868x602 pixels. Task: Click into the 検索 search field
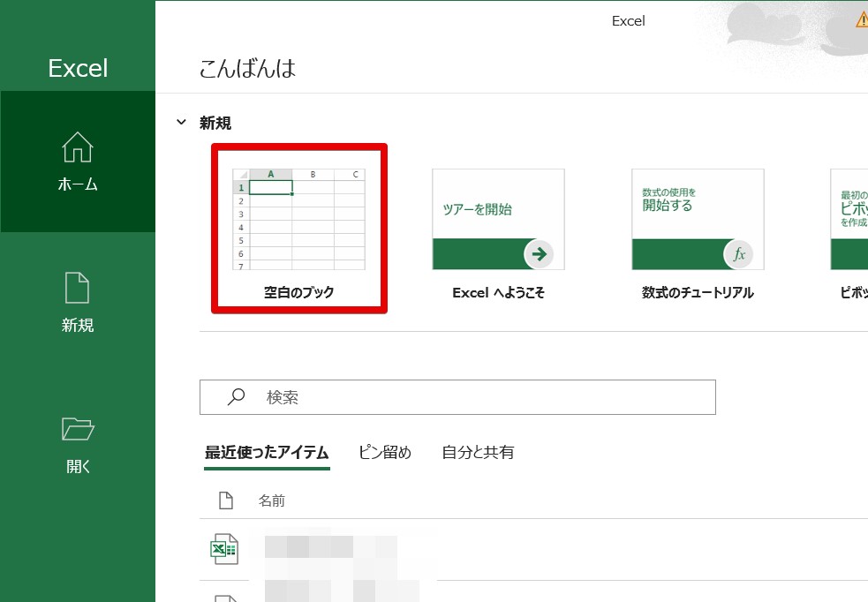[457, 397]
